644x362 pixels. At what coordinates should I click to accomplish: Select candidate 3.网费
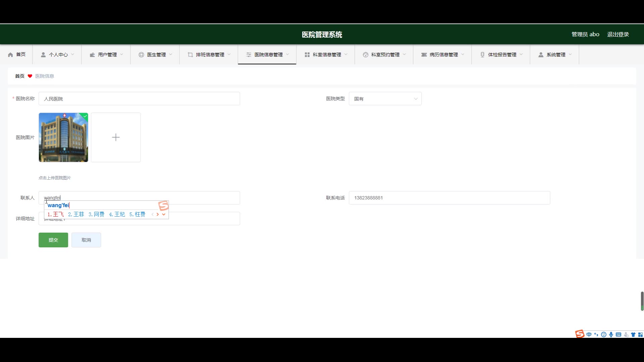pyautogui.click(x=97, y=215)
